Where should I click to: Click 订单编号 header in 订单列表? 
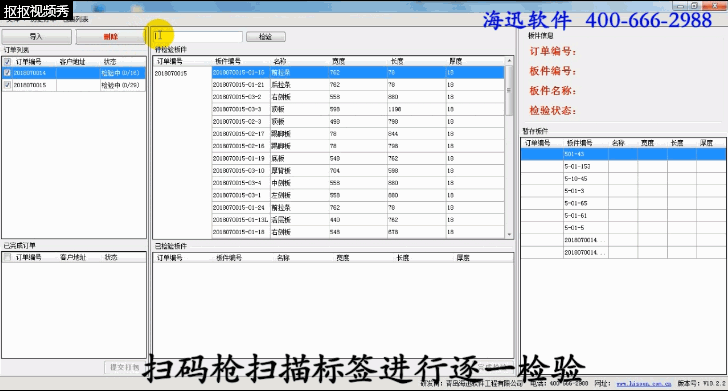point(29,62)
